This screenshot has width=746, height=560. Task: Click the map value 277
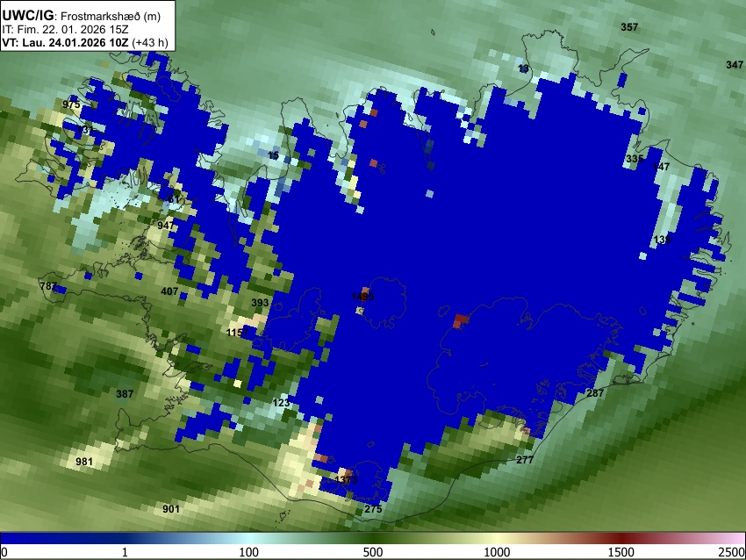point(525,460)
